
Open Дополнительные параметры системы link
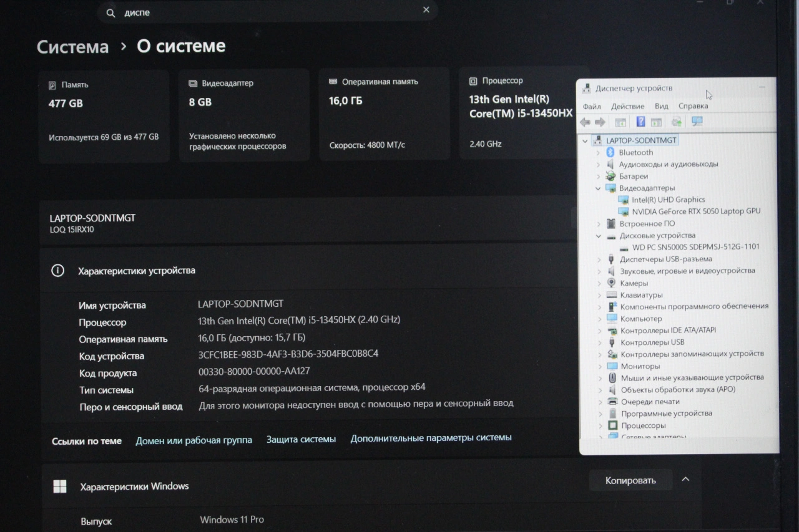(431, 438)
